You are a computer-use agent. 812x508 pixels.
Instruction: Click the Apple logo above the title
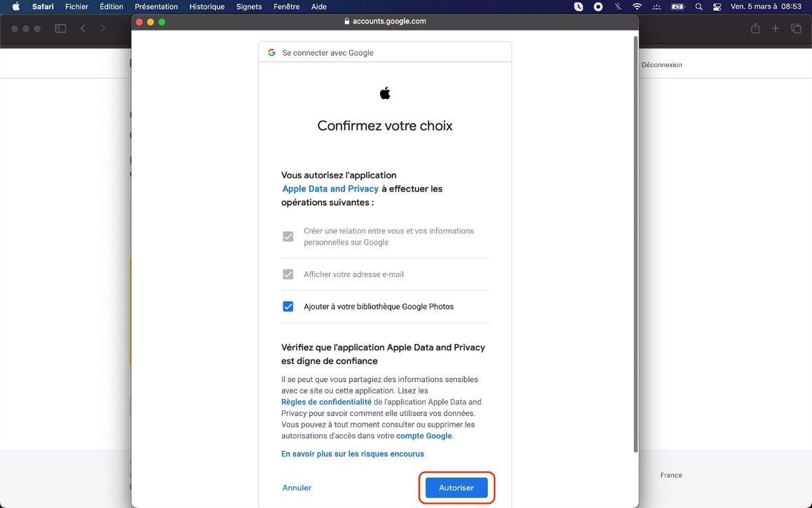click(385, 93)
